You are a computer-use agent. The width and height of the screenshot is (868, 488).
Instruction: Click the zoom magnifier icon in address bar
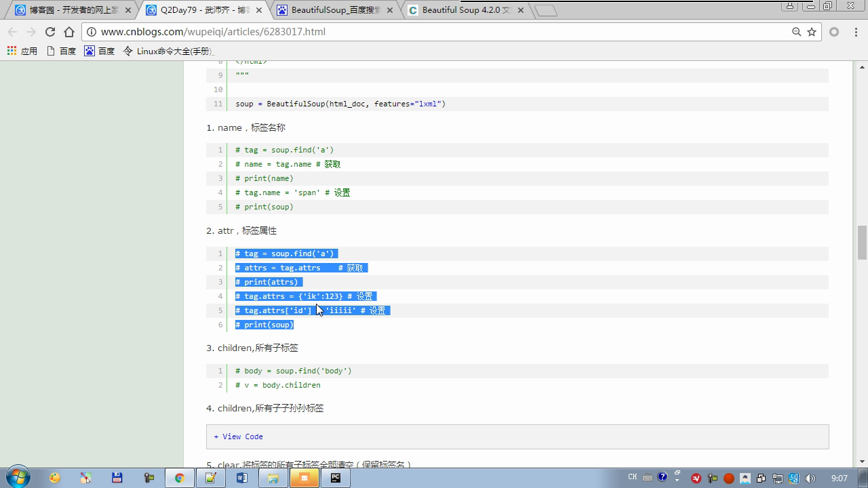tap(797, 32)
